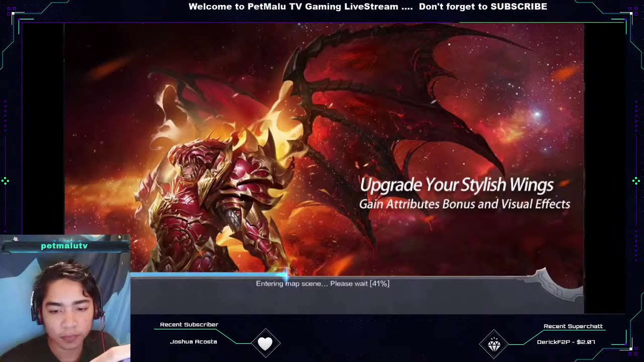Viewport: 644px width, 362px height.
Task: Click the 'Entering map scene… Please wait [41%]' text
Action: tap(323, 284)
